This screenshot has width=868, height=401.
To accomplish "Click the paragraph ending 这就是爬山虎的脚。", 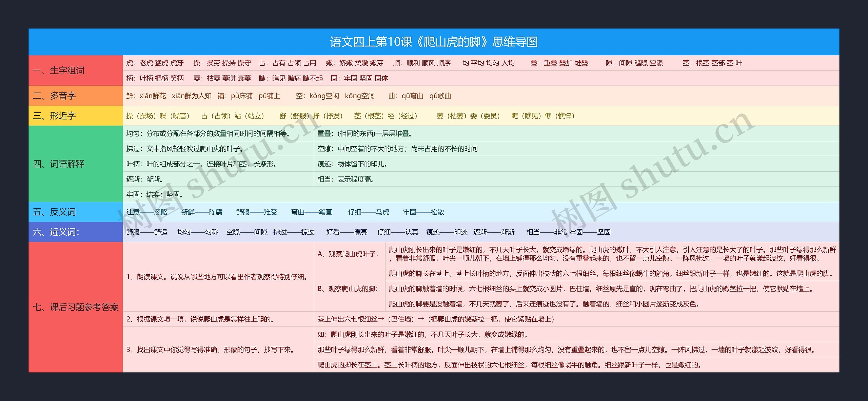I will point(612,273).
